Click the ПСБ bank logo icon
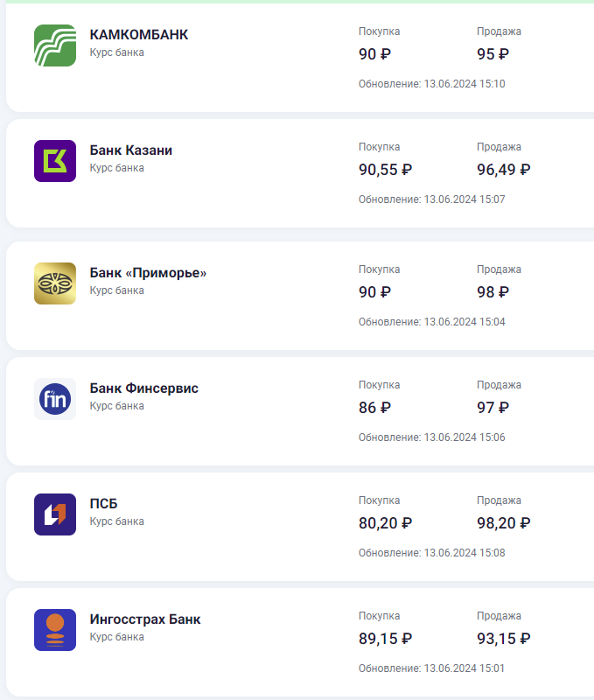The image size is (594, 700). coord(55,514)
